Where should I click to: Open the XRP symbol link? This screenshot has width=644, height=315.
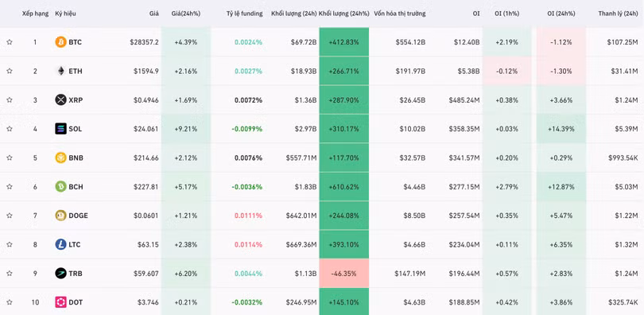[x=76, y=99]
